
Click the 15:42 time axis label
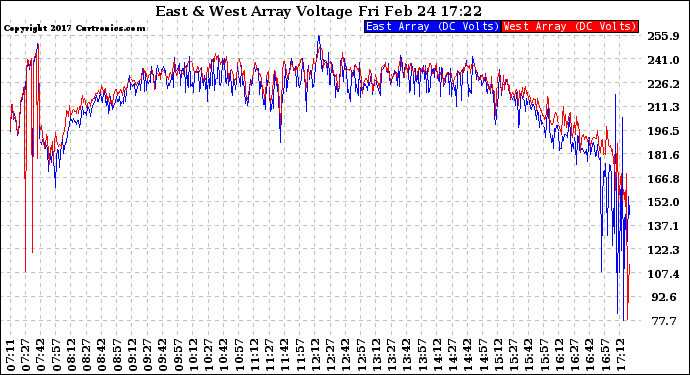(x=528, y=355)
